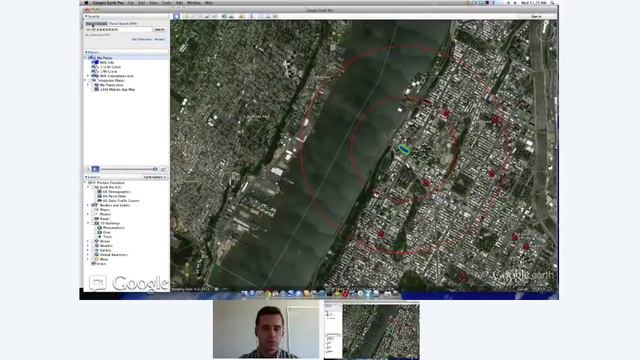
Task: Open the planets switcher toolbar icon
Action: coord(241,16)
